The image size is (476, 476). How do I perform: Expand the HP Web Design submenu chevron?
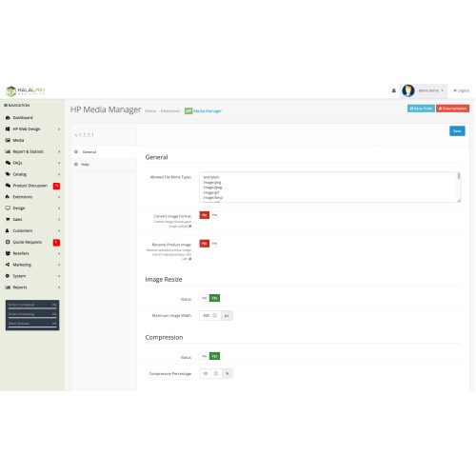click(x=59, y=129)
